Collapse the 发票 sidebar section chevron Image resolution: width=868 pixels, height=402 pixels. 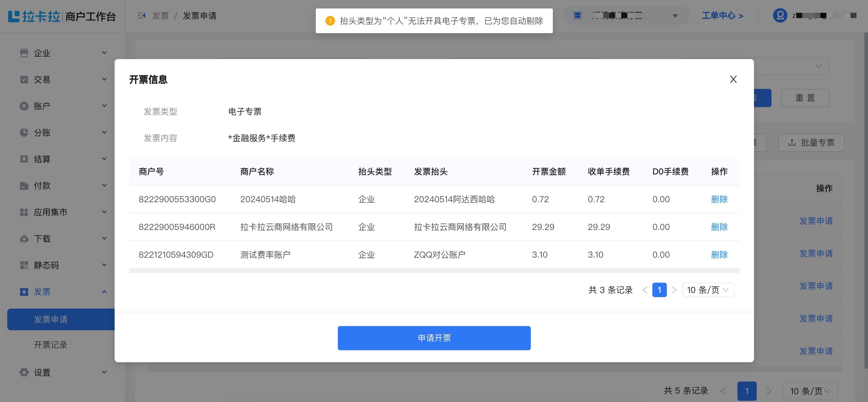tap(104, 292)
